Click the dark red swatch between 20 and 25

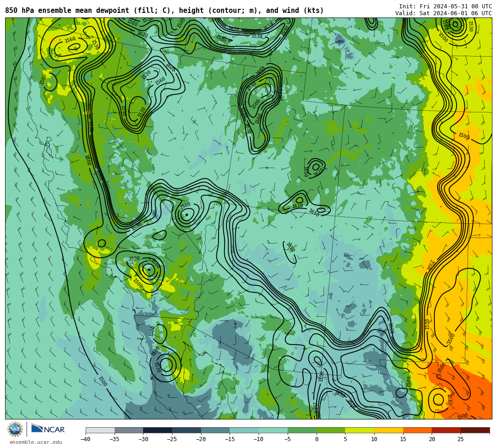tap(446, 430)
